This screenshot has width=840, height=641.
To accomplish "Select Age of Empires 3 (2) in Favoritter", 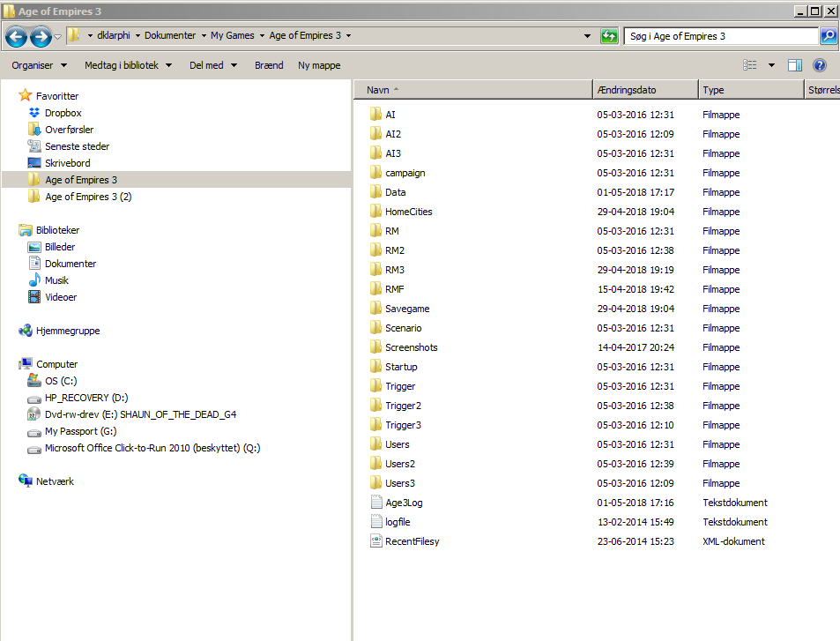I will [x=88, y=196].
